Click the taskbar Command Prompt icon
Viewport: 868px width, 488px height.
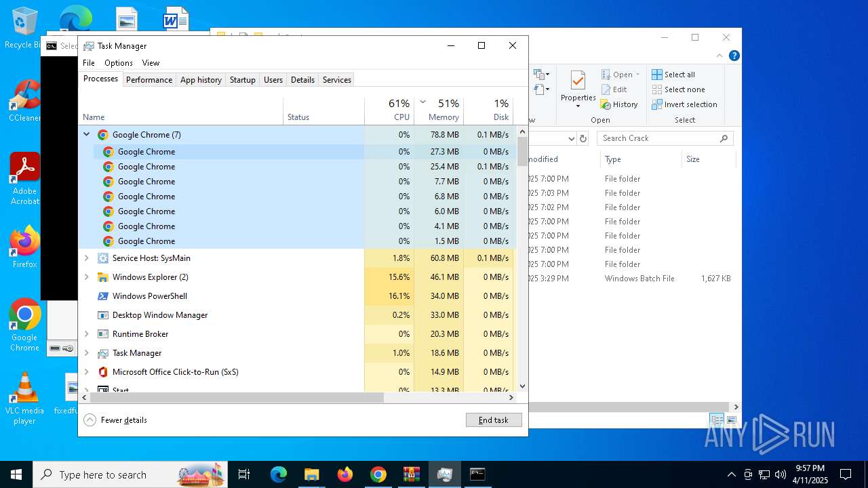pos(477,474)
